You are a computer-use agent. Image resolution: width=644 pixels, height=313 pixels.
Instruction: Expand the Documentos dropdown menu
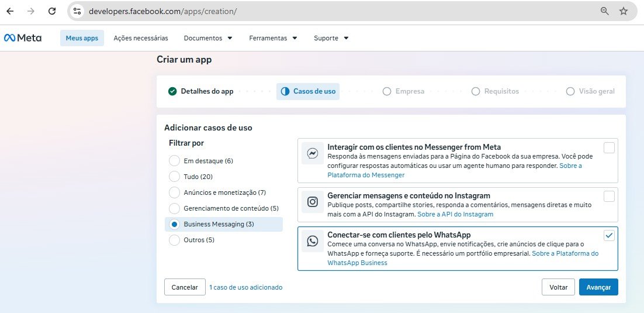pyautogui.click(x=208, y=38)
